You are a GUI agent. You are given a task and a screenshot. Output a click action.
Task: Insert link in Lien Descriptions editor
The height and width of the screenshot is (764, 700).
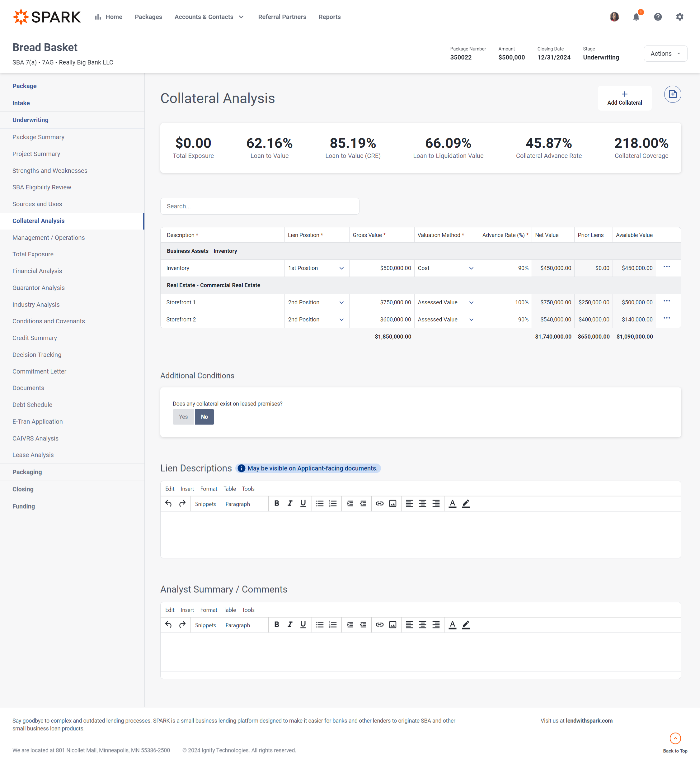pyautogui.click(x=379, y=504)
